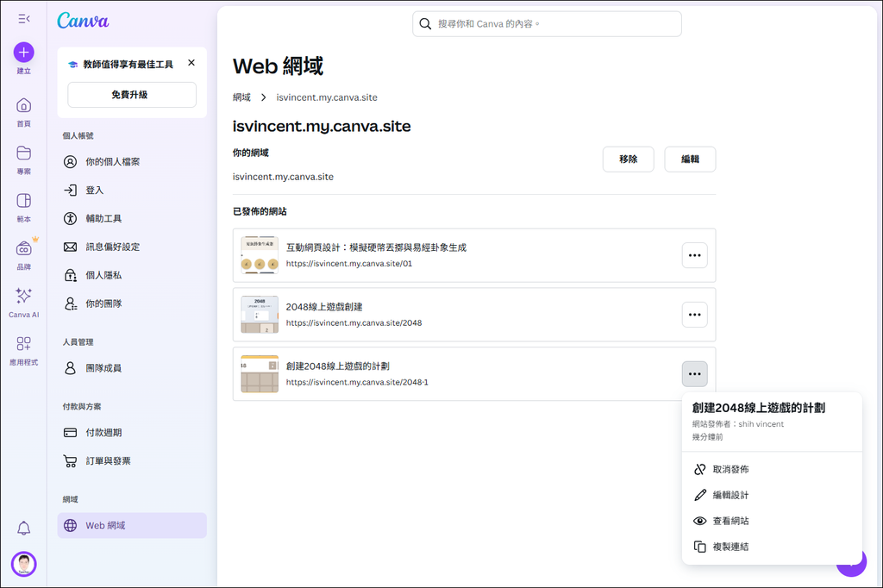The image size is (883, 588).
Task: Open notifications bell icon
Action: [23, 529]
